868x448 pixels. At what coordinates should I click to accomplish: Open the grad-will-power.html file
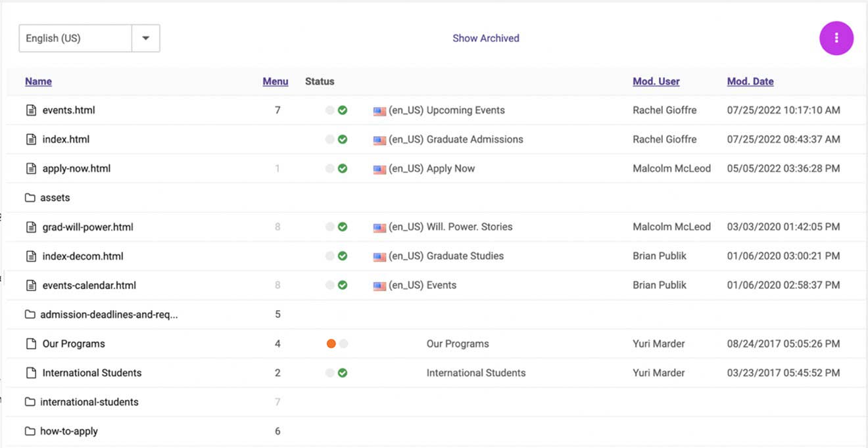[x=87, y=227]
